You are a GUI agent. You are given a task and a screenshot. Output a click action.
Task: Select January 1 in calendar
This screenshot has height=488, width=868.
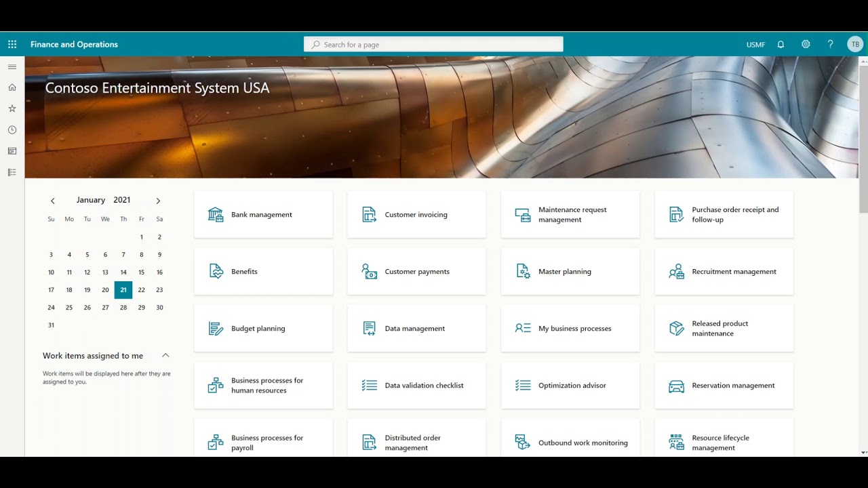pos(142,237)
